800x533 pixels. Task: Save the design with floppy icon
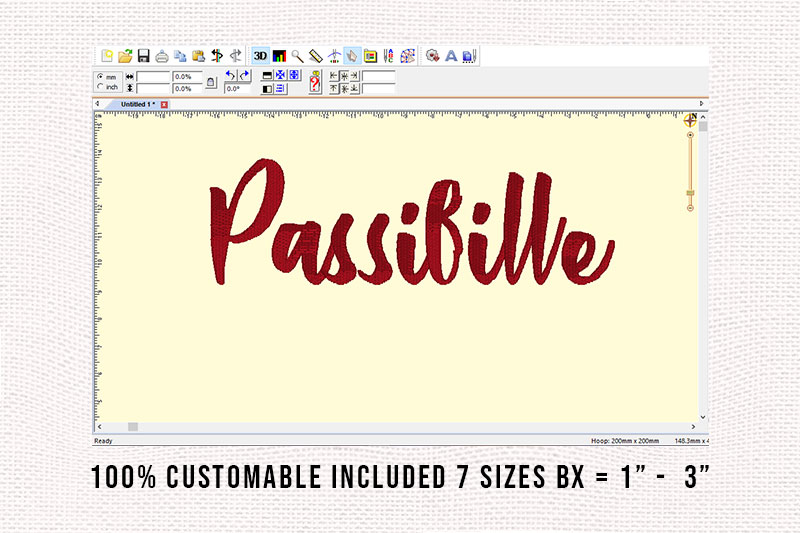coord(143,56)
